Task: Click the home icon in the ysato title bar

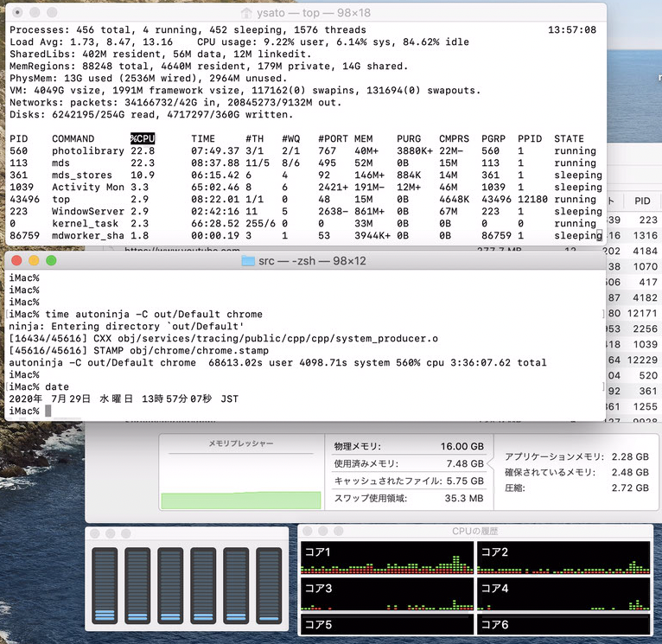Action: coord(246,13)
